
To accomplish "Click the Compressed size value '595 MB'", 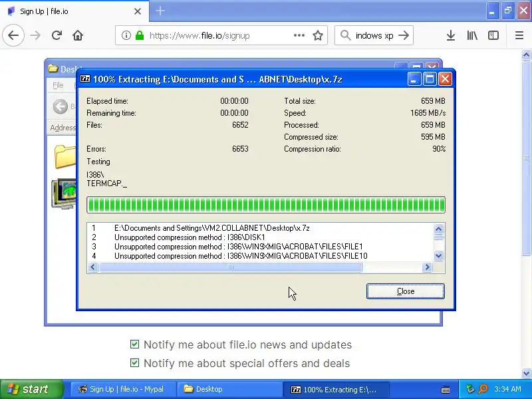I will [x=433, y=137].
